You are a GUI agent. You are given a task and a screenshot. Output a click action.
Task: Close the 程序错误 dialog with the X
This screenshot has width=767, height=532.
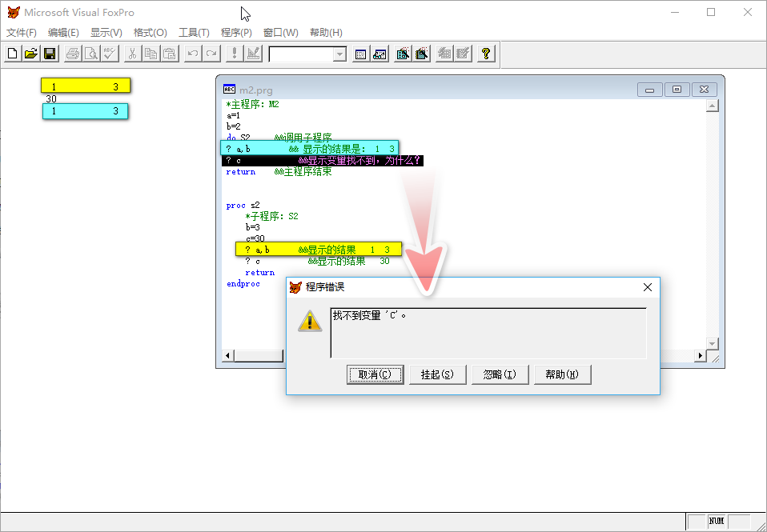pyautogui.click(x=648, y=287)
